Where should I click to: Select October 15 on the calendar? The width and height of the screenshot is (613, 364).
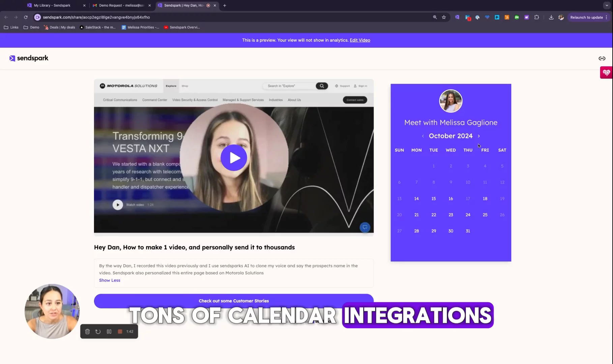[434, 199]
